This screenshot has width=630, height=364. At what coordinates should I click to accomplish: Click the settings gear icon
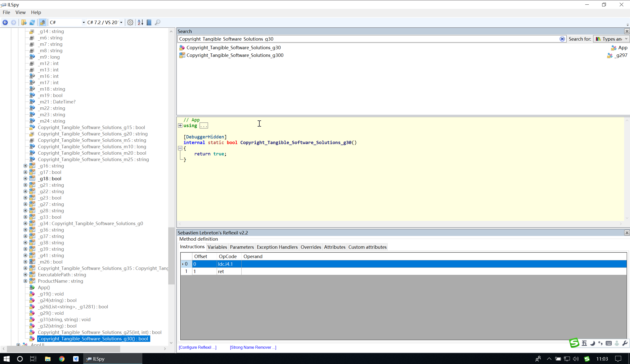click(x=131, y=22)
